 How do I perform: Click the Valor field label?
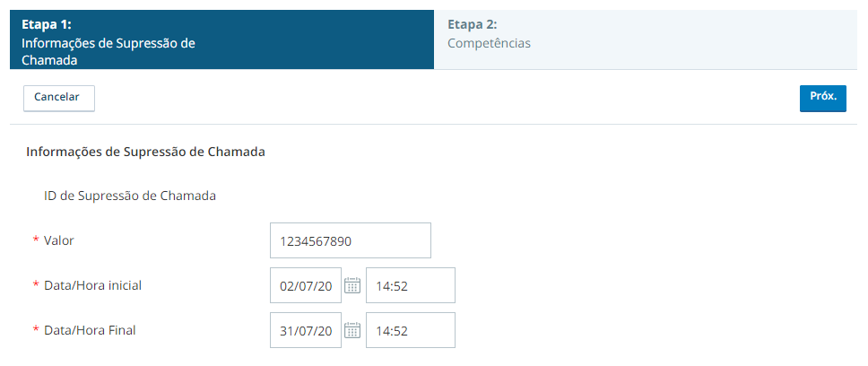point(58,240)
